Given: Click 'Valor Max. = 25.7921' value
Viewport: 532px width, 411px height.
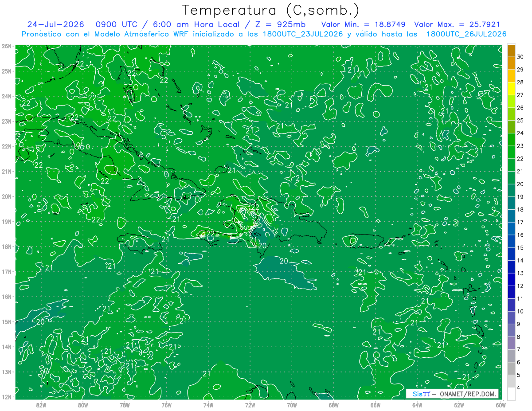Looking at the screenshot, I should 457,24.
